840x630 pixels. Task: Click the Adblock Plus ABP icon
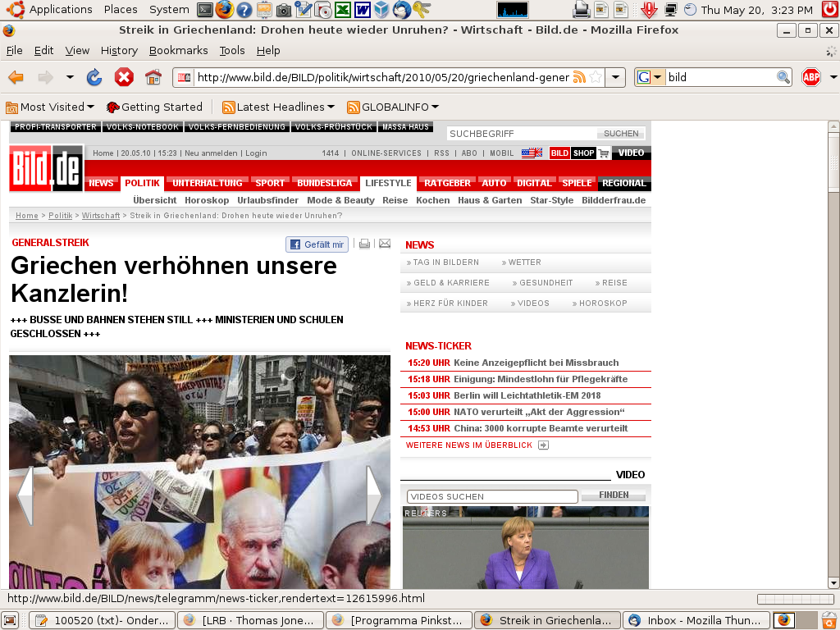tap(810, 78)
